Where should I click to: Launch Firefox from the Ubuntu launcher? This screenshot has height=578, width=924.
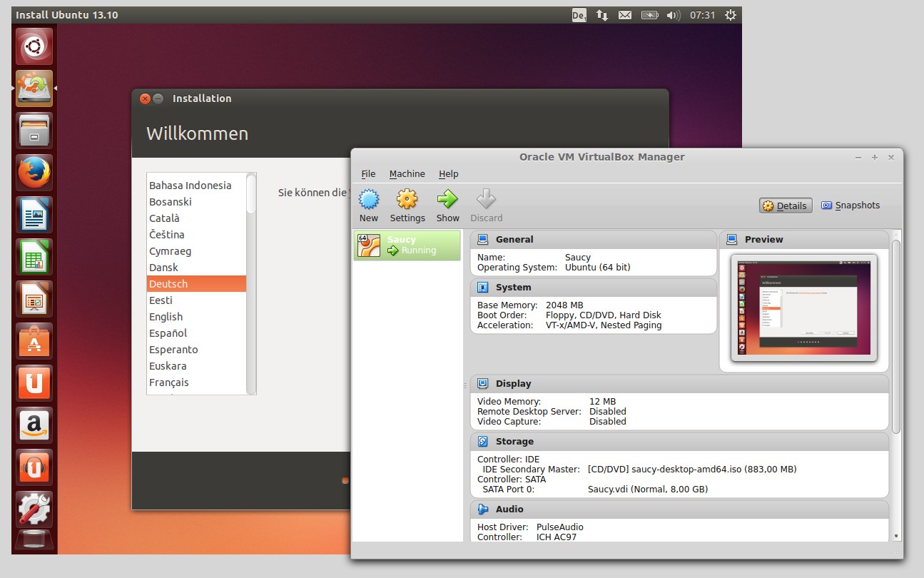(34, 173)
